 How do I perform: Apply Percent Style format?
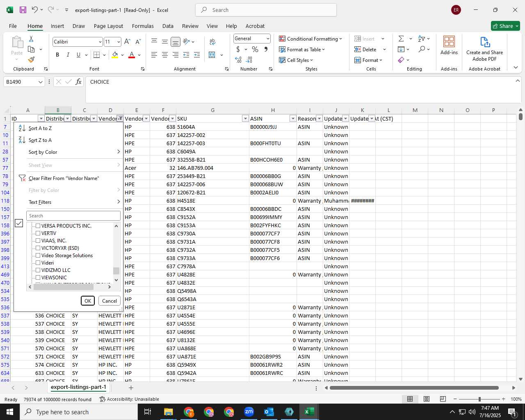255,49
